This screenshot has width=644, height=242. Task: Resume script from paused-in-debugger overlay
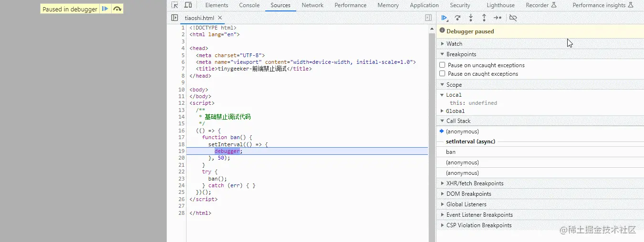coord(105,9)
